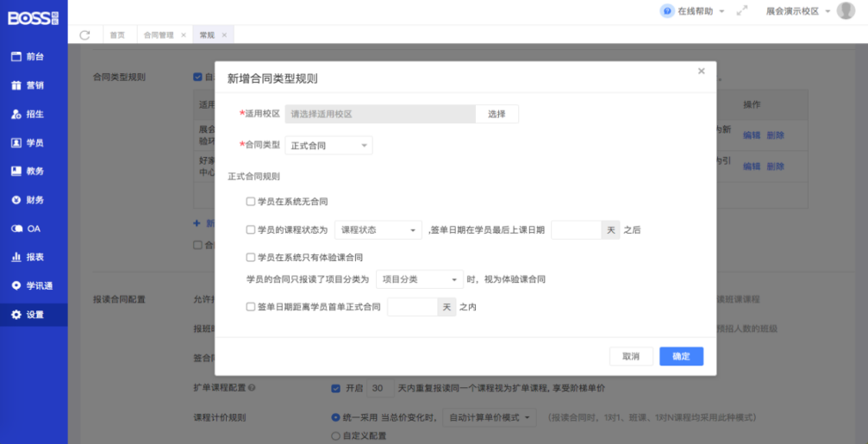Image resolution: width=868 pixels, height=444 pixels.
Task: Open the 财务 sidebar icon
Action: [16, 200]
